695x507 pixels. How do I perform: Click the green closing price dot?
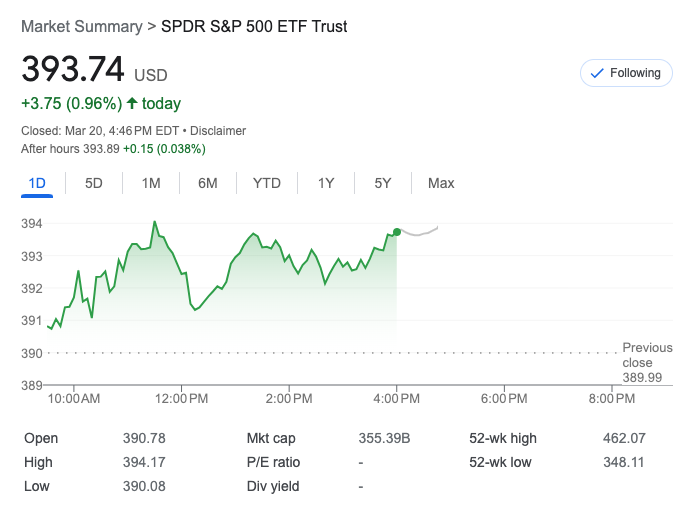click(397, 232)
